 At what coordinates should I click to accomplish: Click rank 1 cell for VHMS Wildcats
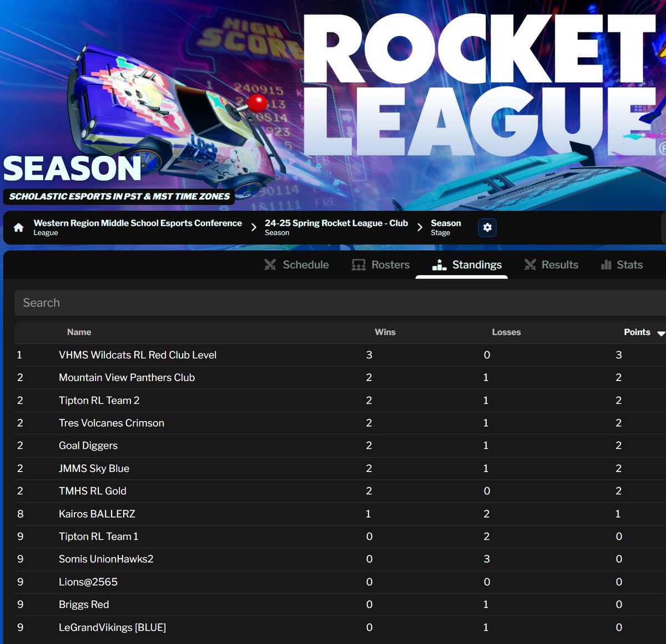coord(19,355)
